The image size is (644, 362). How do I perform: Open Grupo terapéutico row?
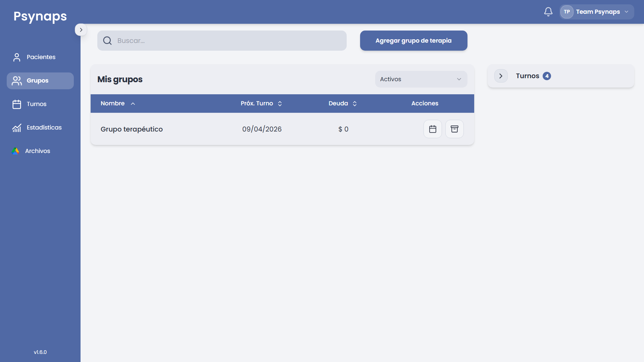point(282,129)
